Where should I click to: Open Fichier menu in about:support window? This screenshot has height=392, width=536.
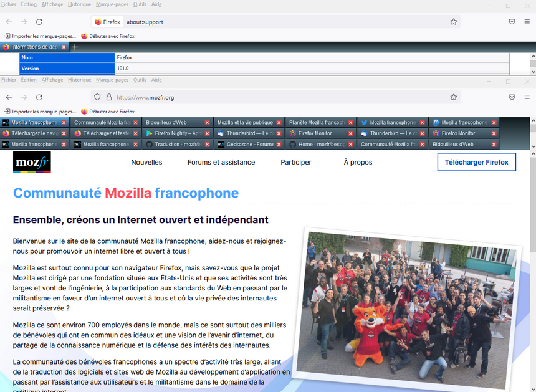point(9,4)
